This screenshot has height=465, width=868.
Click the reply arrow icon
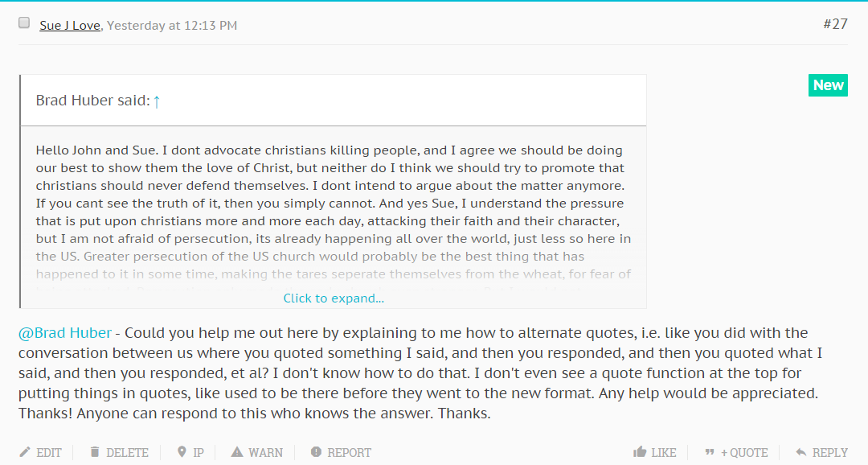(801, 452)
